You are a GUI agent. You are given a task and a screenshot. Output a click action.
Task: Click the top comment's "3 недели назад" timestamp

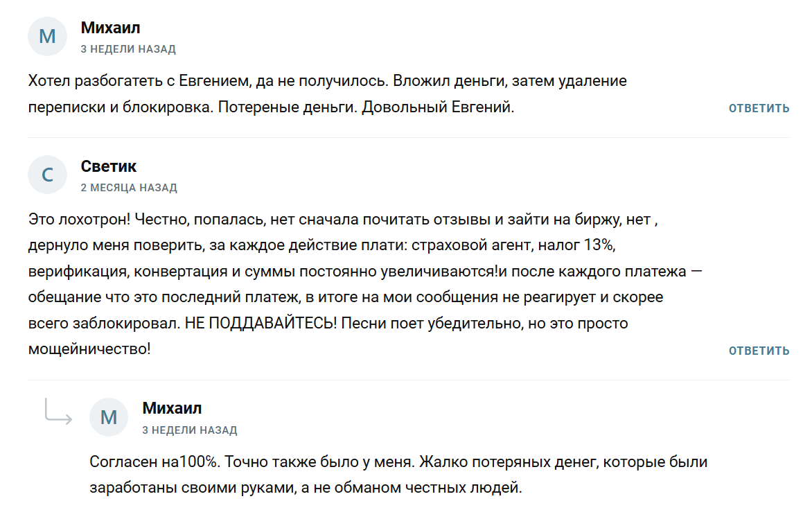point(128,49)
